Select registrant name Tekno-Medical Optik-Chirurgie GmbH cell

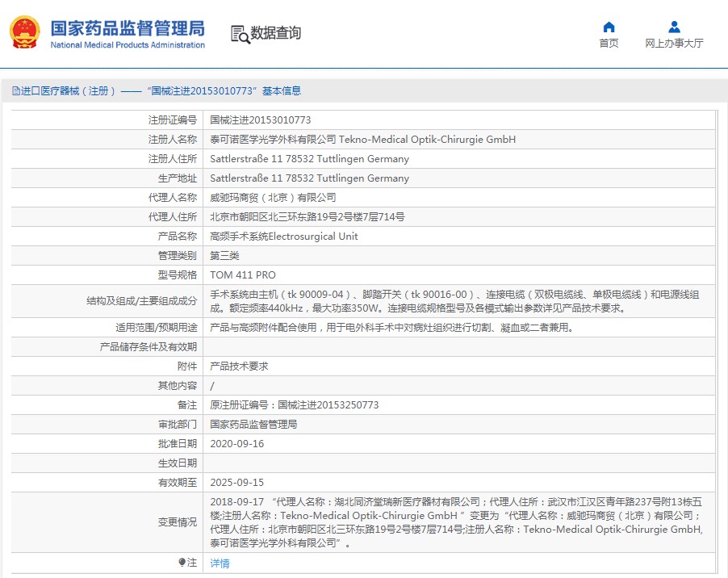(x=362, y=140)
